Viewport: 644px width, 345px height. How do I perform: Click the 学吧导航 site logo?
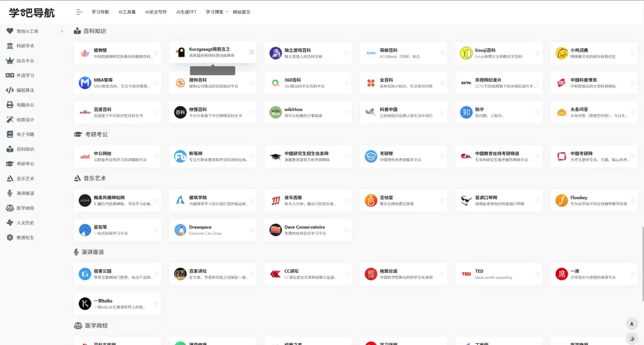[x=32, y=13]
